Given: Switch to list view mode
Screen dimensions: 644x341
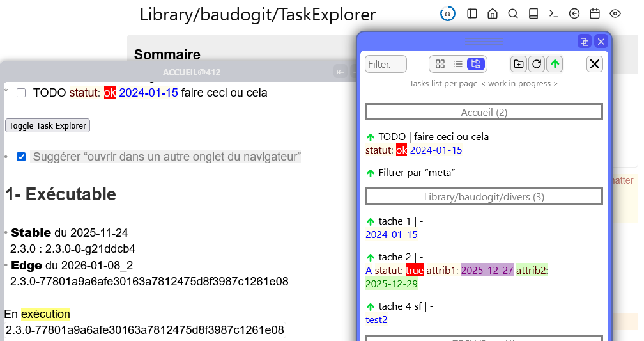Looking at the screenshot, I should point(457,64).
